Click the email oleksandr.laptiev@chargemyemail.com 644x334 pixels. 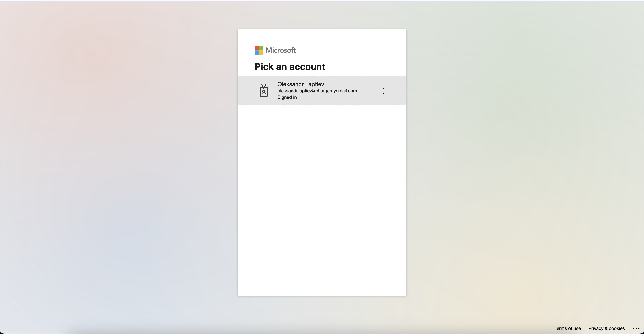[x=317, y=91]
